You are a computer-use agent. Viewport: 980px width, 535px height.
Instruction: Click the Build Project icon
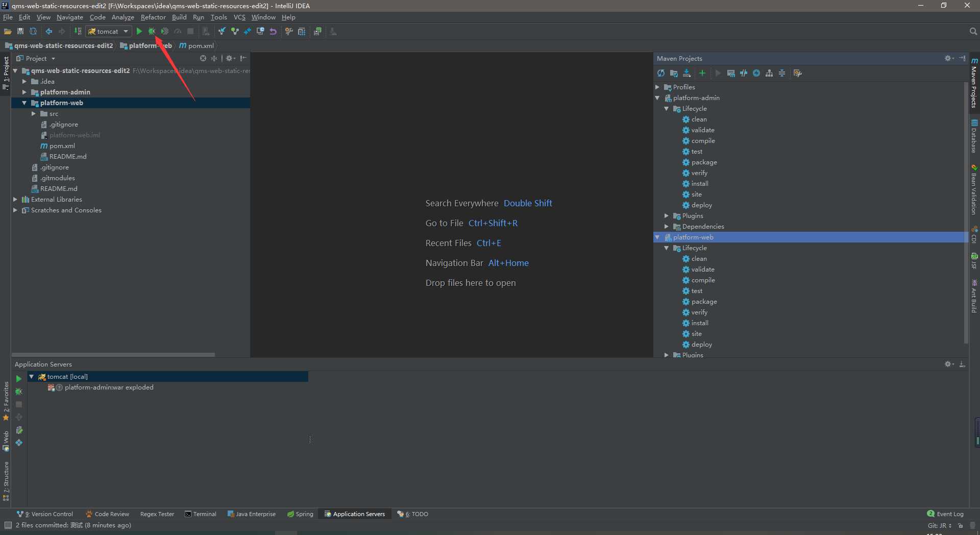click(x=78, y=31)
